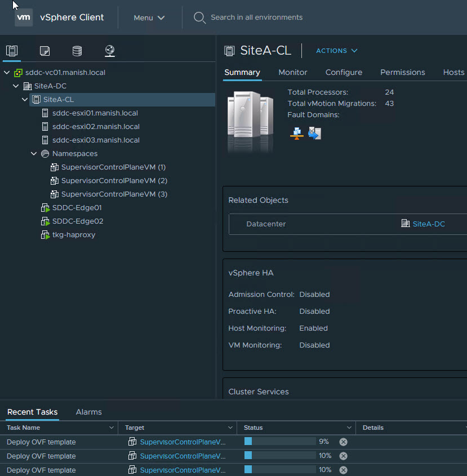Cancel the first Deploy OVF template task

[x=343, y=442]
